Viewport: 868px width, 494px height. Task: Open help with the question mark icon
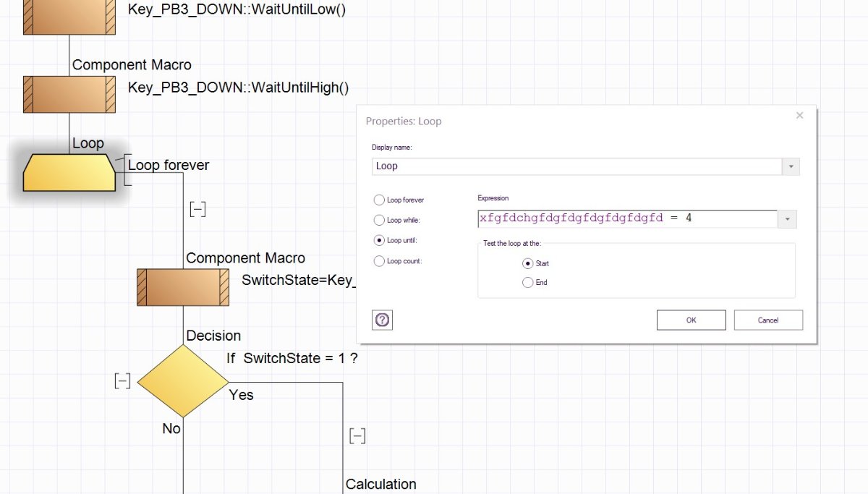pyautogui.click(x=383, y=320)
